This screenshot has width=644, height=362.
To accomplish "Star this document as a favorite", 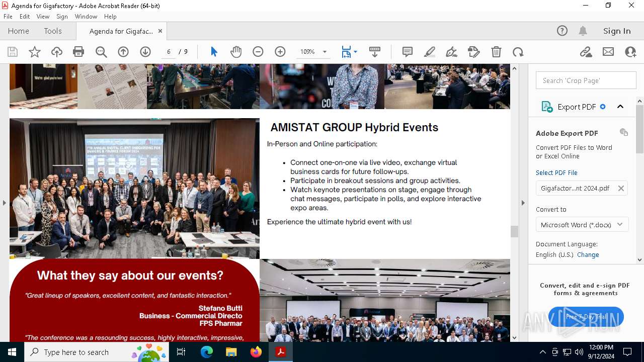I will [35, 52].
